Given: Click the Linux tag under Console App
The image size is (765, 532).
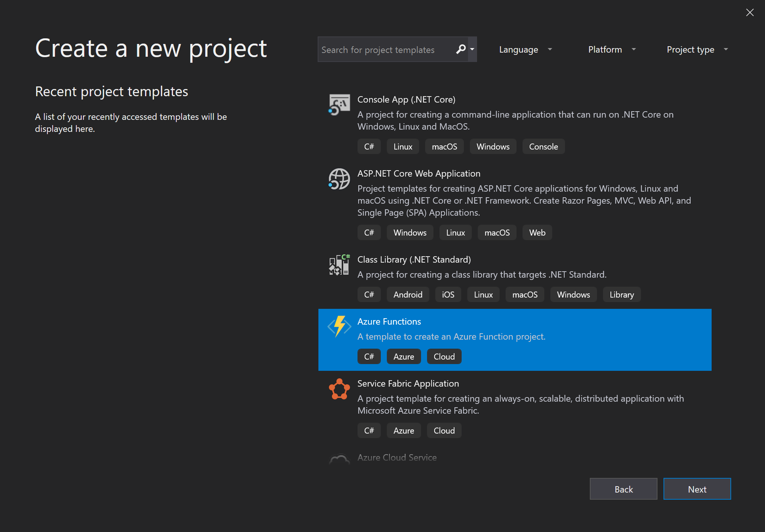Looking at the screenshot, I should 403,147.
